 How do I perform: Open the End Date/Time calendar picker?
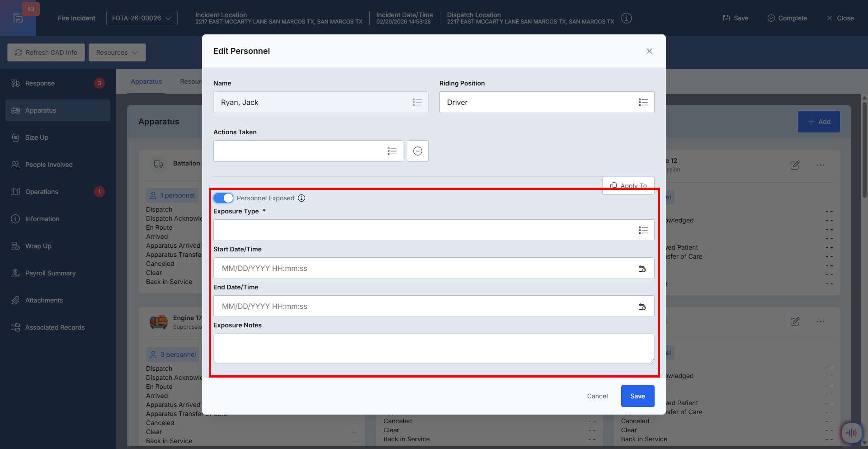click(x=642, y=307)
